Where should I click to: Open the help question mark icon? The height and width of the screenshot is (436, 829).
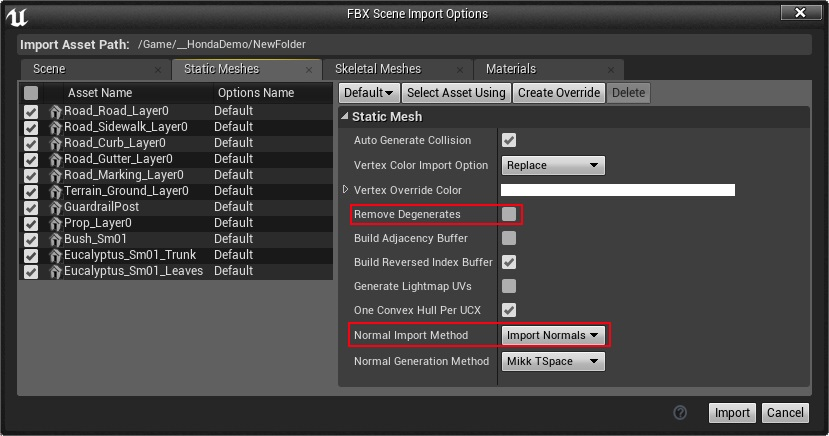point(680,413)
